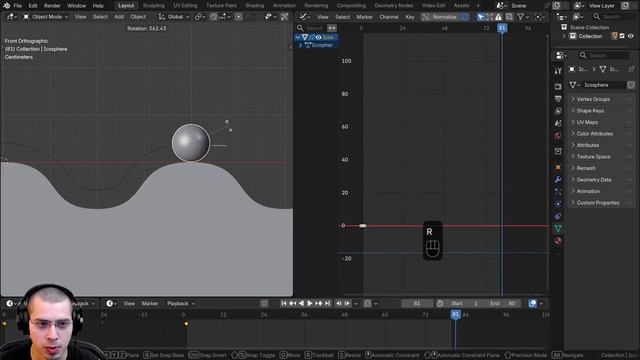
Task: Expand the Vertex Groups panel
Action: [x=593, y=99]
